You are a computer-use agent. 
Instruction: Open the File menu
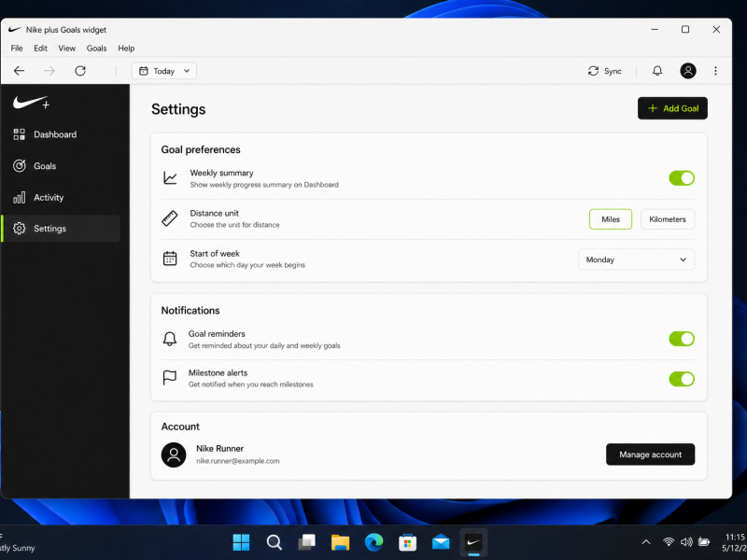17,49
